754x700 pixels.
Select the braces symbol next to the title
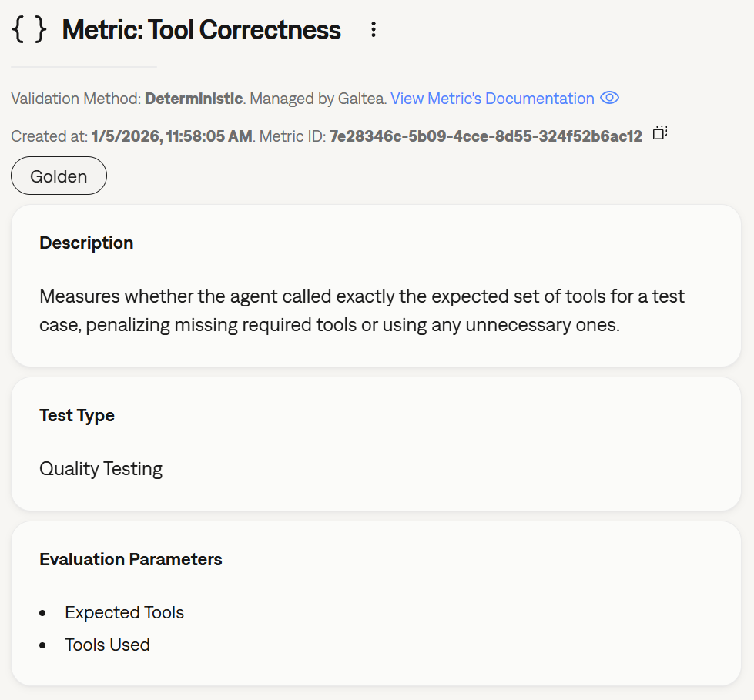coord(28,29)
